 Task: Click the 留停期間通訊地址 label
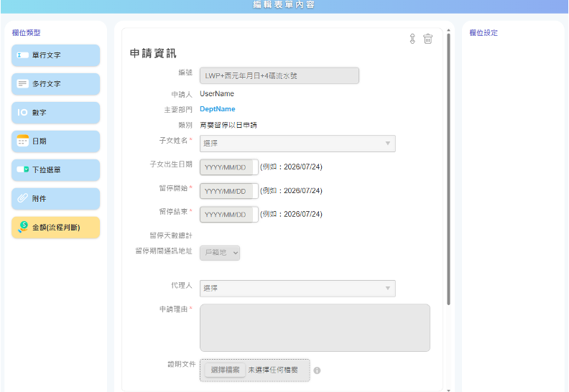click(x=164, y=251)
